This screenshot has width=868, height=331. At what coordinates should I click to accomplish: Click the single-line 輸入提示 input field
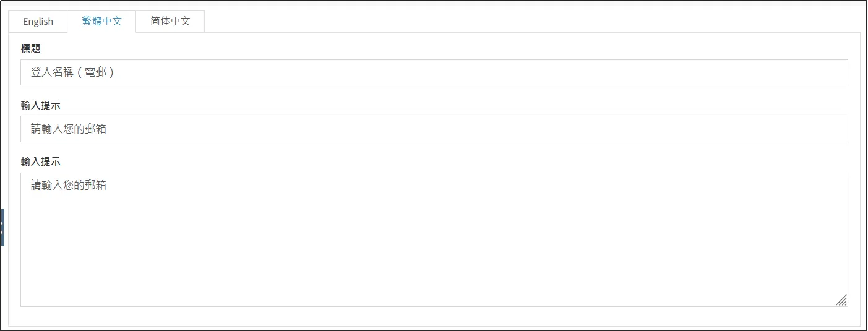pyautogui.click(x=434, y=129)
